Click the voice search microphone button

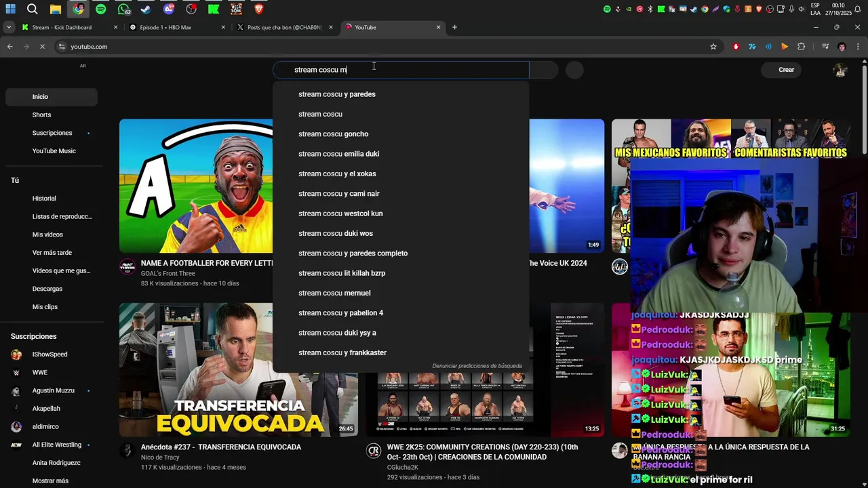tap(574, 70)
